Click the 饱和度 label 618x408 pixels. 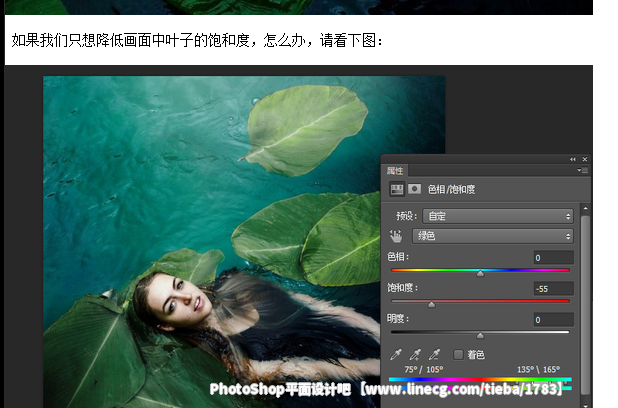pos(402,288)
